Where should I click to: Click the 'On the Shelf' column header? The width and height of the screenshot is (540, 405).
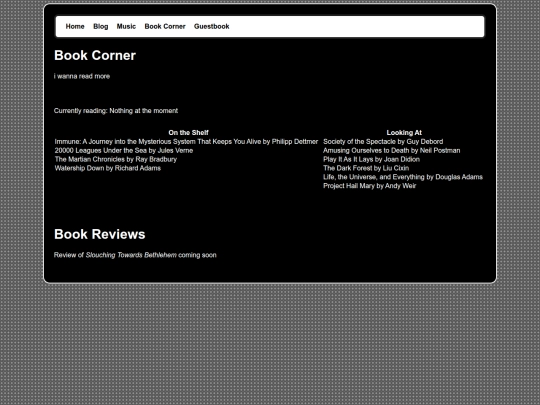pos(188,133)
